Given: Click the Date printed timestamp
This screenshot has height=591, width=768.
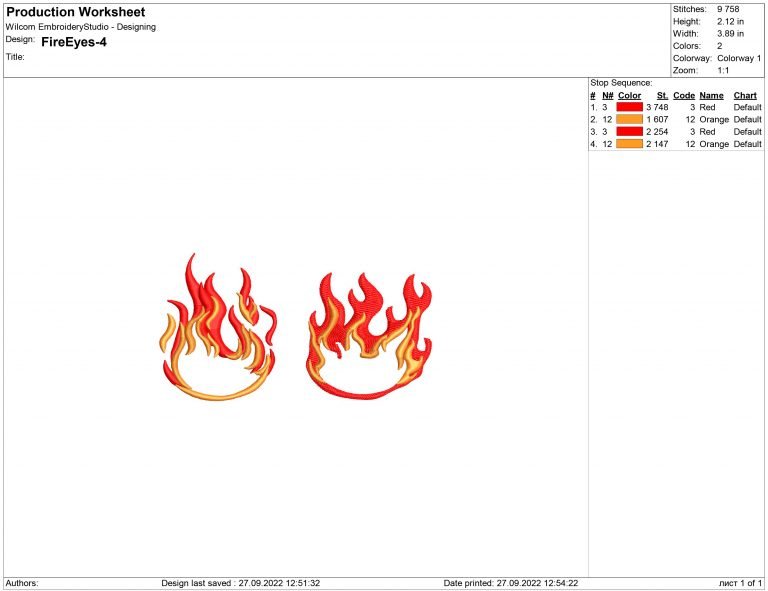Looking at the screenshot, I should pyautogui.click(x=510, y=583).
